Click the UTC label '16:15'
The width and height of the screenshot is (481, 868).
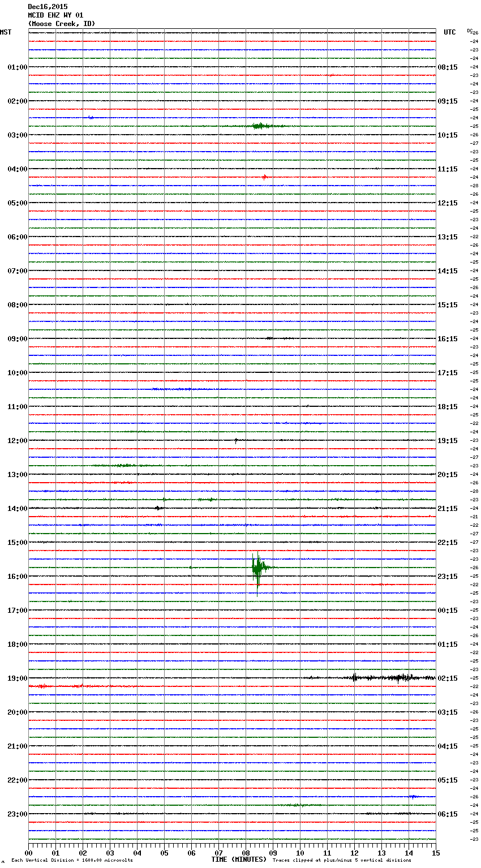coord(448,339)
